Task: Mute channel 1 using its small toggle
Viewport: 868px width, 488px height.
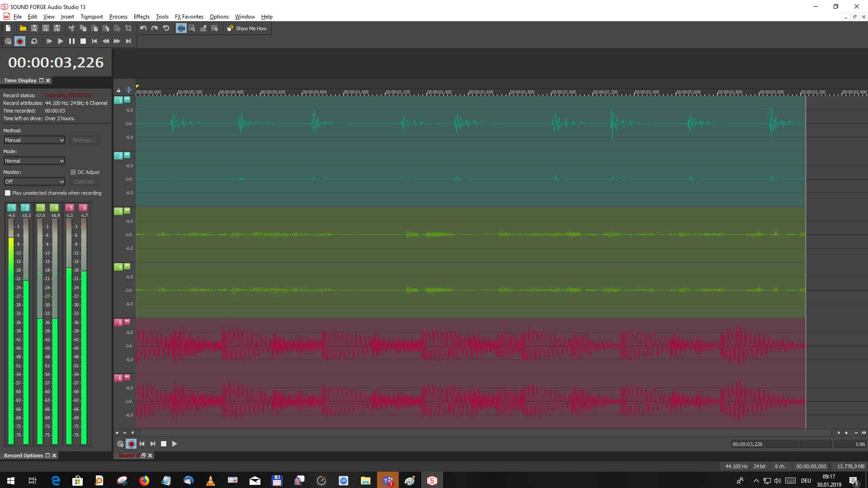Action: point(127,100)
